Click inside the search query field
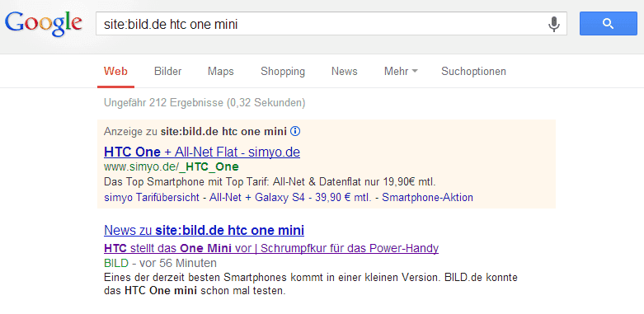 click(x=321, y=24)
